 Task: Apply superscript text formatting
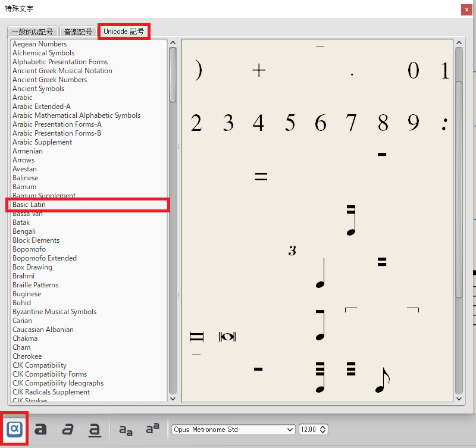pos(153,429)
